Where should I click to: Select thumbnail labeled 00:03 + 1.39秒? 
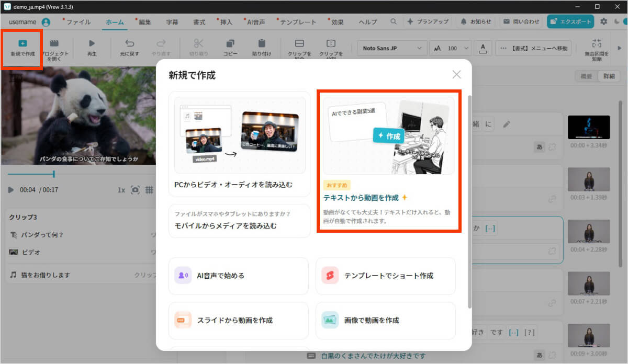tap(589, 179)
